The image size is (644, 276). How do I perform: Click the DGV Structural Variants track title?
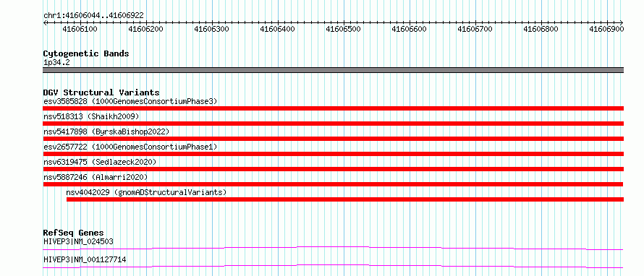click(x=101, y=92)
